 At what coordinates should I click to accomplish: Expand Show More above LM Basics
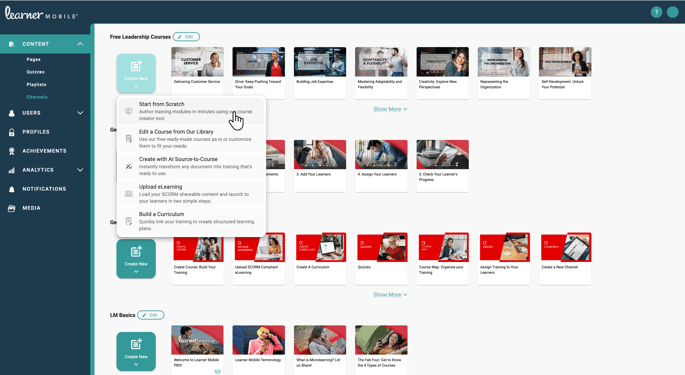(x=390, y=295)
